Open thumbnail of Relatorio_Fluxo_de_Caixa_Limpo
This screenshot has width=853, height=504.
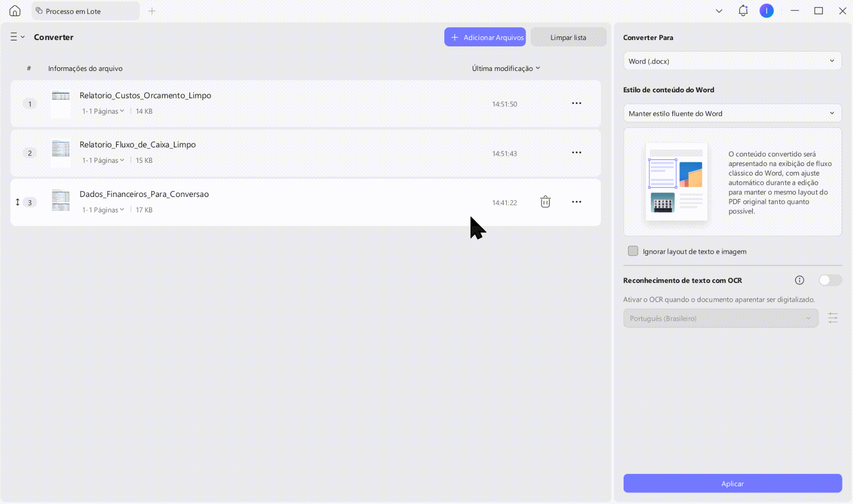pyautogui.click(x=61, y=153)
